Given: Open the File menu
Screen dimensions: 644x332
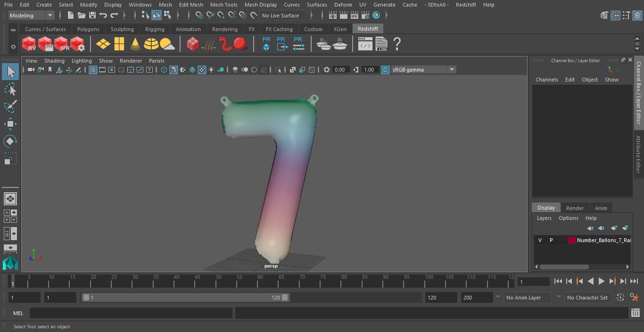Looking at the screenshot, I should click(8, 5).
